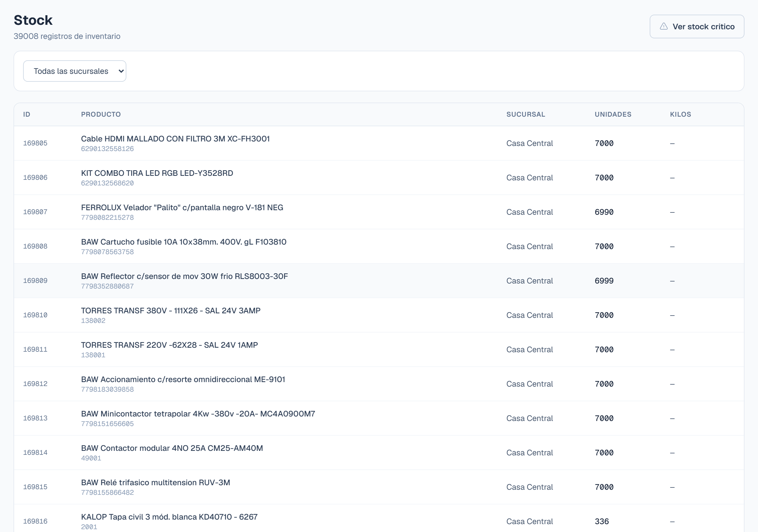Image resolution: width=758 pixels, height=532 pixels.
Task: Click the 7000 units value in row 169815
Action: pyautogui.click(x=604, y=487)
